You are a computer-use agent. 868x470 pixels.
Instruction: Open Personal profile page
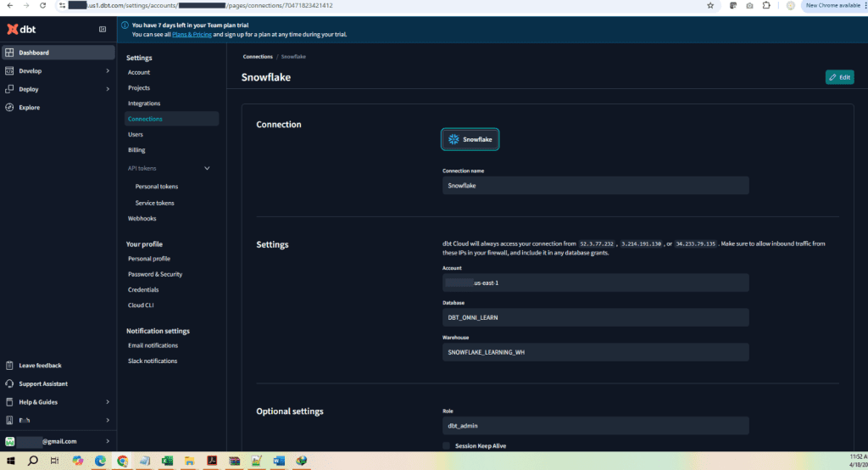tap(149, 259)
